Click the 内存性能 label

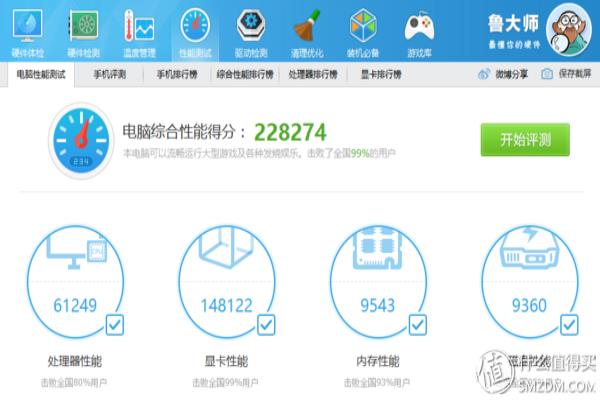pos(378,361)
